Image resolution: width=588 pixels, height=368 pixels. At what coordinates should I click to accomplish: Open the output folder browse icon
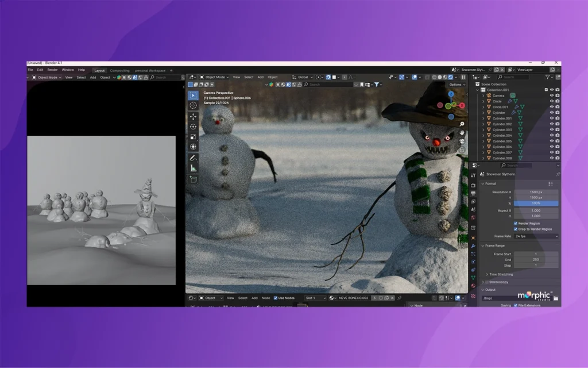coord(556,298)
